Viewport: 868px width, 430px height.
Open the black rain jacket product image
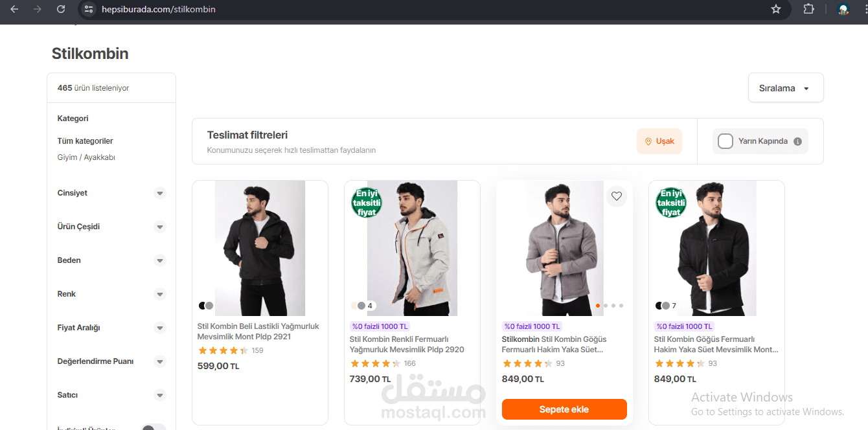(x=260, y=248)
